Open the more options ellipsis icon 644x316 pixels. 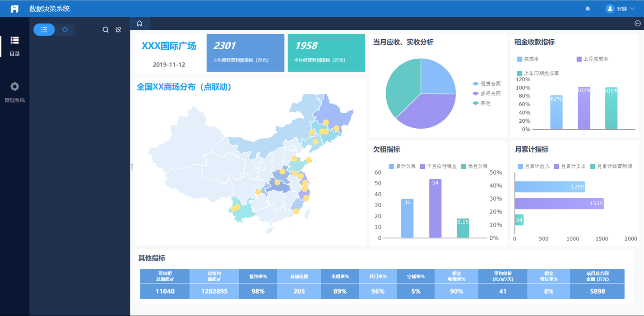(x=638, y=23)
